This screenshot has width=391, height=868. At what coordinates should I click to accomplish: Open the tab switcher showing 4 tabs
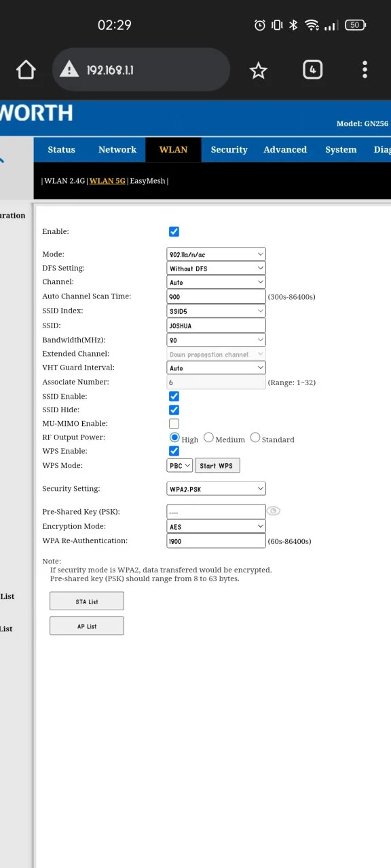click(312, 69)
